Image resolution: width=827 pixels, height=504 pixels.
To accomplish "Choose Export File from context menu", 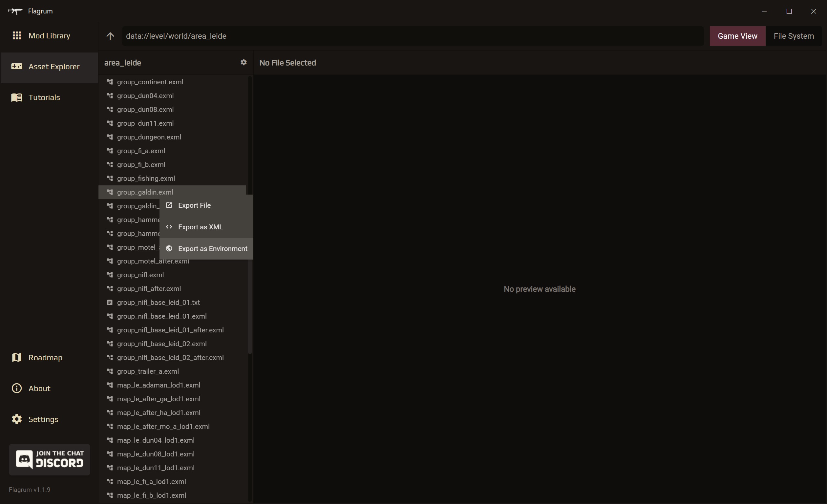I will coord(194,205).
